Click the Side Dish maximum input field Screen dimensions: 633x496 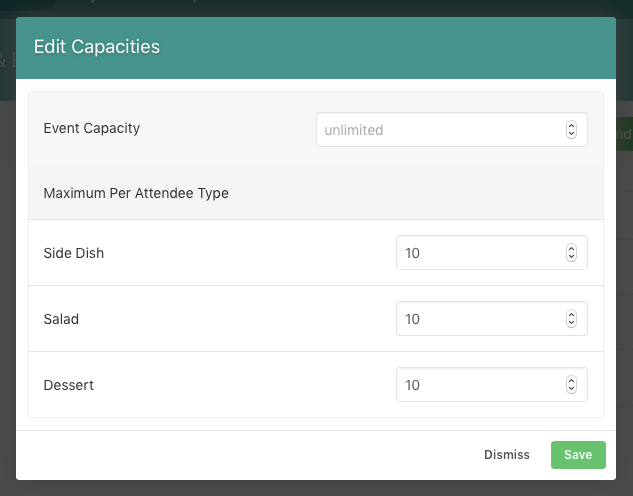click(x=491, y=253)
